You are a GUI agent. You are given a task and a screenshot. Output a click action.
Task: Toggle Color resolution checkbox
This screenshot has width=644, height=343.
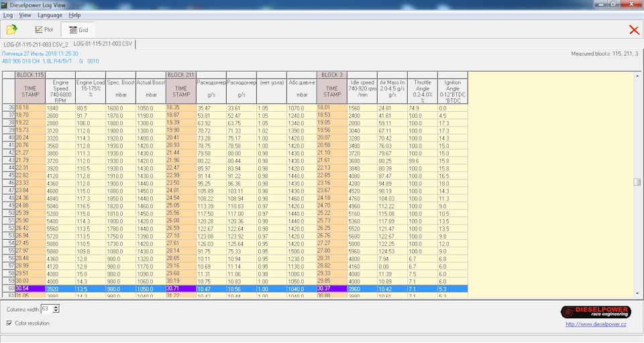(x=9, y=323)
